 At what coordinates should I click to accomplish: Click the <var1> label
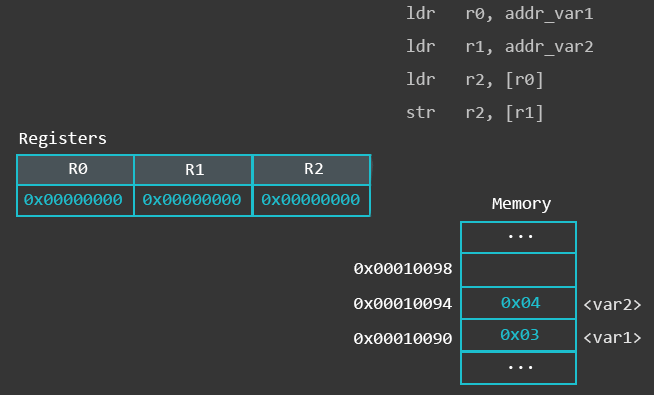[x=612, y=337]
